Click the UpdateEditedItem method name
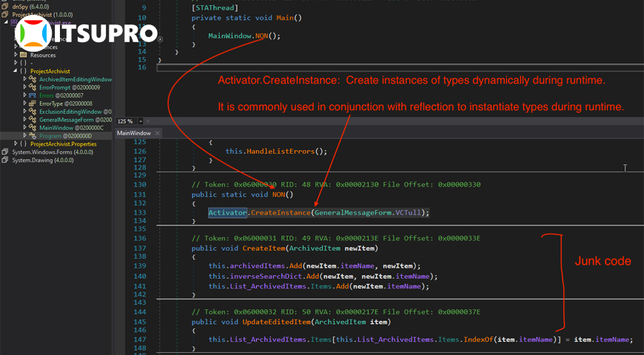The height and width of the screenshot is (355, 644). tap(276, 322)
